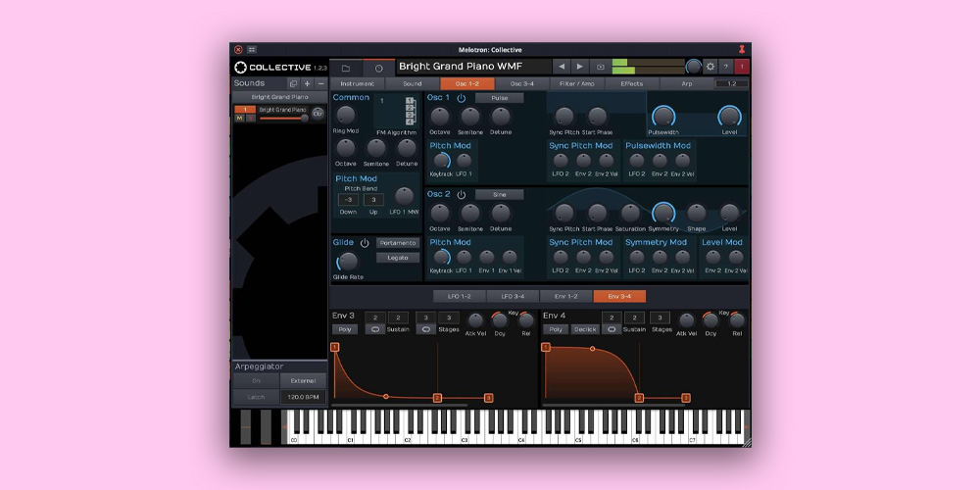Click the layer volume slider
Image resolution: width=980 pixels, height=490 pixels.
(x=284, y=119)
